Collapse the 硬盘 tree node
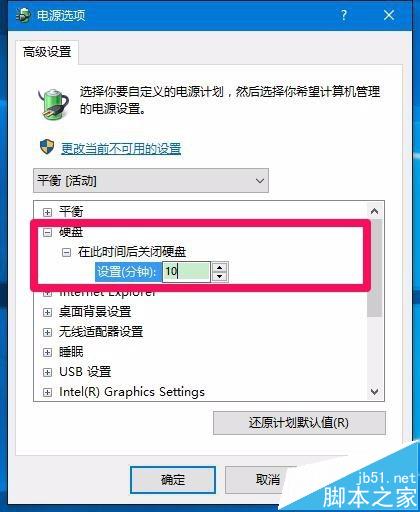420x512 pixels. coord(47,232)
